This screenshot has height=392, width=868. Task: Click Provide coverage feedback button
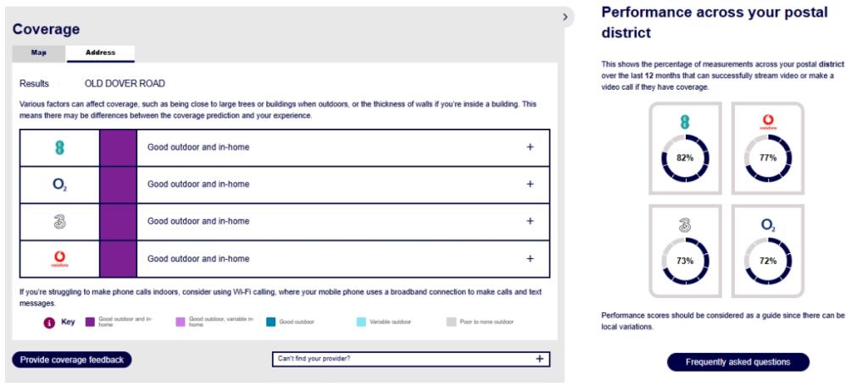click(72, 360)
